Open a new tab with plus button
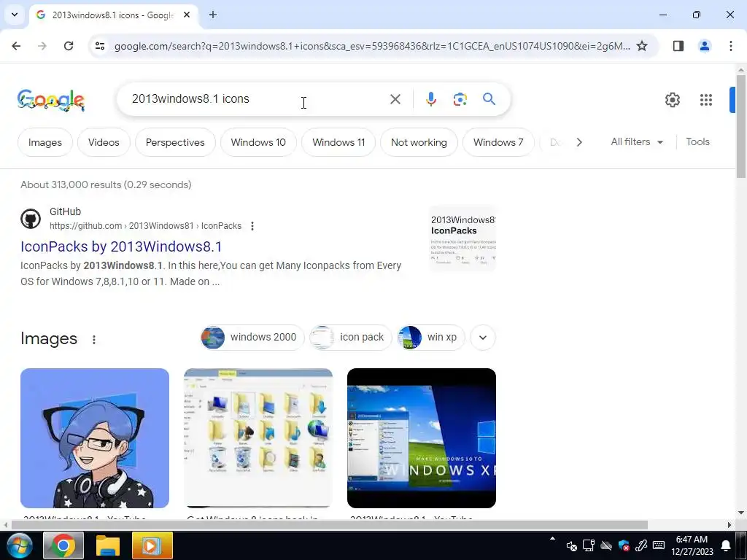Screen dimensions: 747x560 pos(213,15)
